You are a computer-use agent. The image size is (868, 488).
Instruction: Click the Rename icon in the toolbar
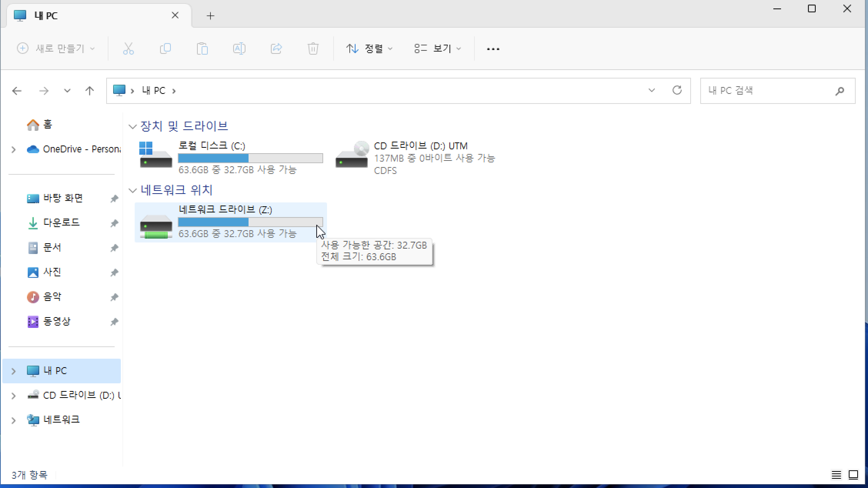(239, 49)
